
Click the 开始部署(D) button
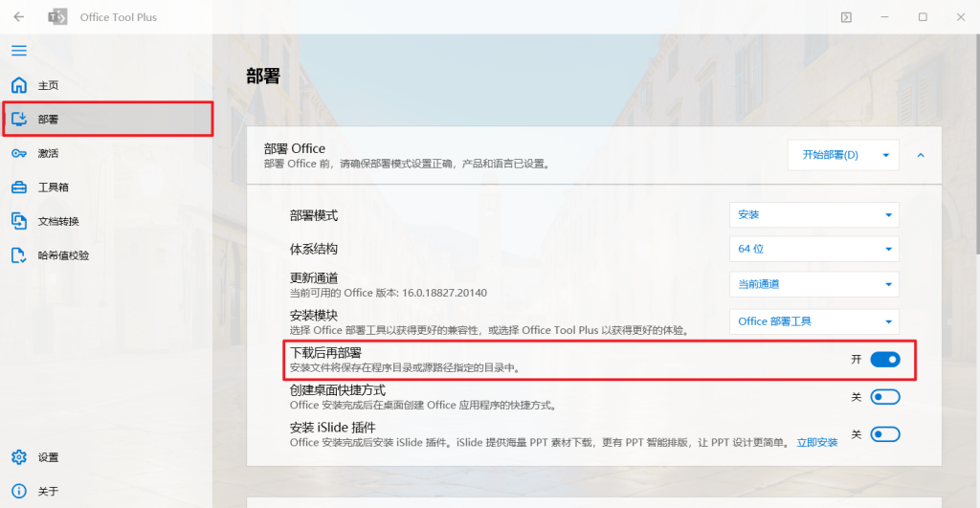[x=830, y=155]
